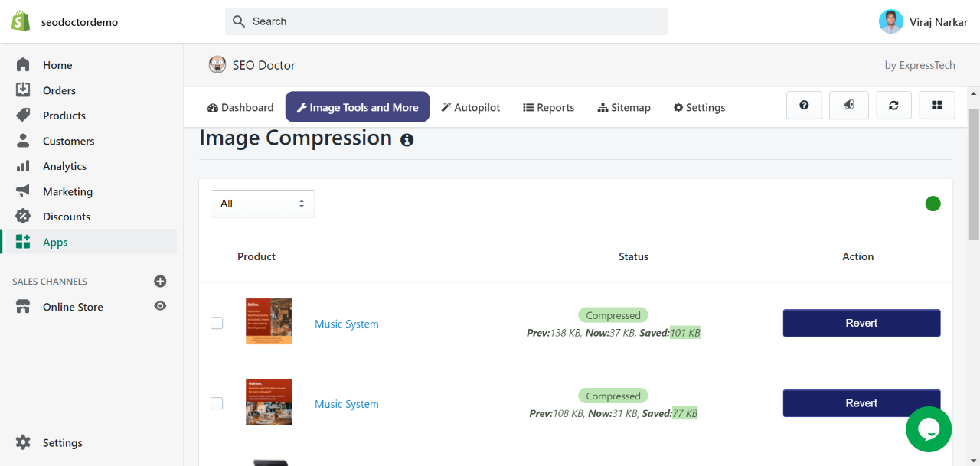
Task: Click the Action column header
Action: click(x=858, y=256)
